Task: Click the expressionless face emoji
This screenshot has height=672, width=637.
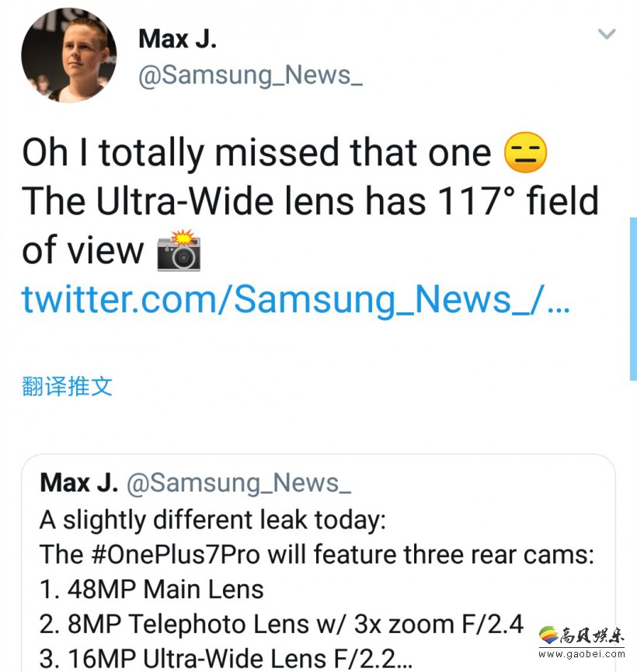Action: [525, 152]
